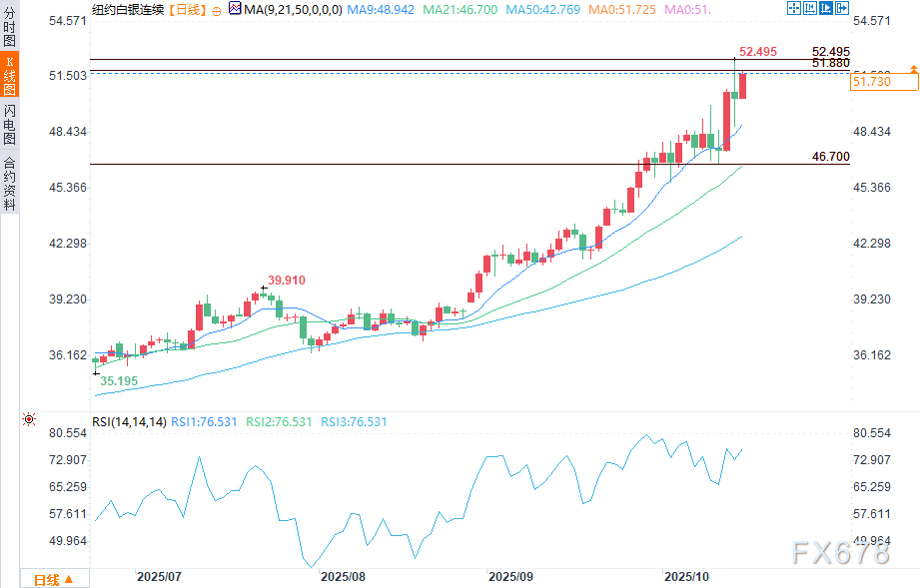Click the orange double-arrow above price tag
The image size is (920, 588).
tap(913, 67)
